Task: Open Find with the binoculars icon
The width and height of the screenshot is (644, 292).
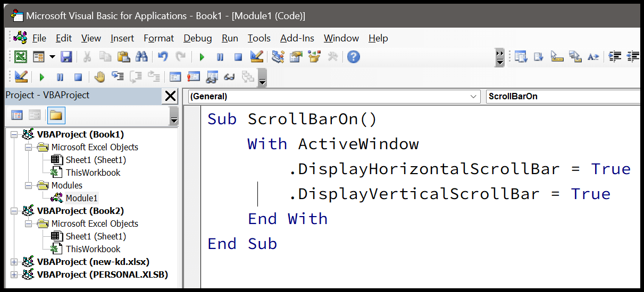Action: coord(141,57)
